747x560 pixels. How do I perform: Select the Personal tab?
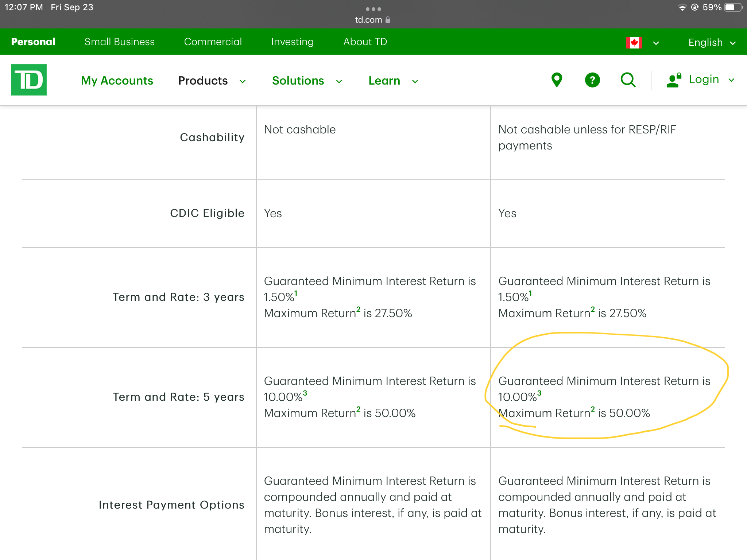click(x=33, y=42)
